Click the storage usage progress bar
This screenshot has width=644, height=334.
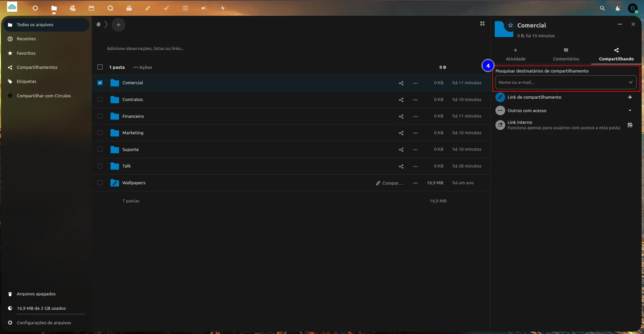51,314
